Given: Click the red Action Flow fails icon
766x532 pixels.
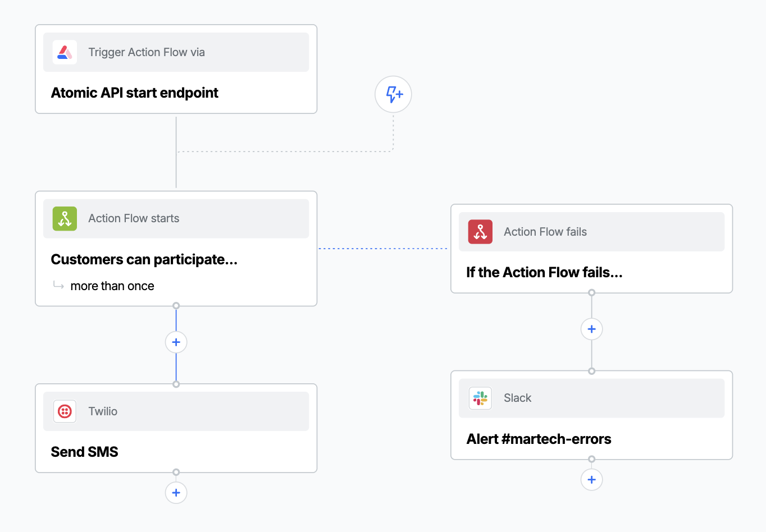Looking at the screenshot, I should pyautogui.click(x=480, y=232).
